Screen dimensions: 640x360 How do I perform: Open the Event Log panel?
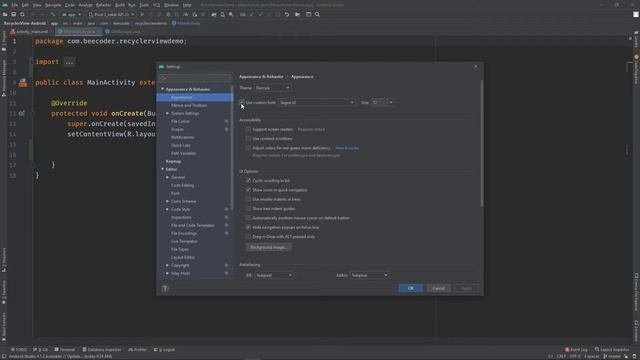pyautogui.click(x=576, y=349)
